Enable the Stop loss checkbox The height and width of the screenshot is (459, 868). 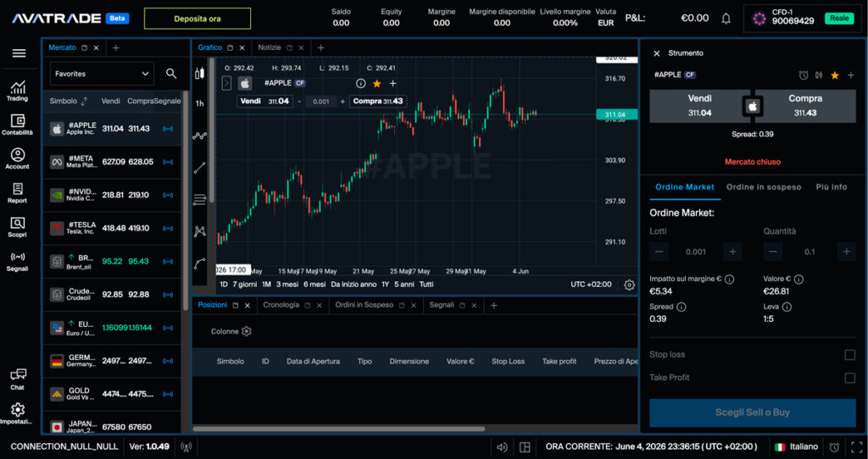pos(849,355)
